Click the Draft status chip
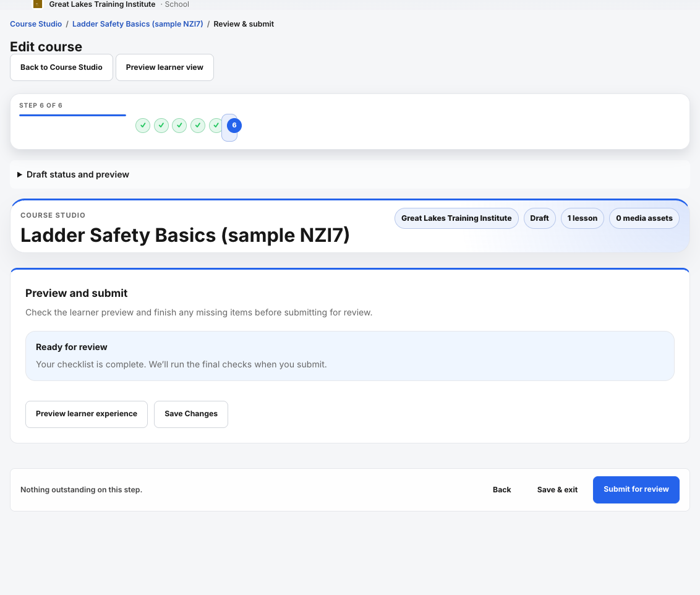Viewport: 700px width, 595px height. coord(539,218)
